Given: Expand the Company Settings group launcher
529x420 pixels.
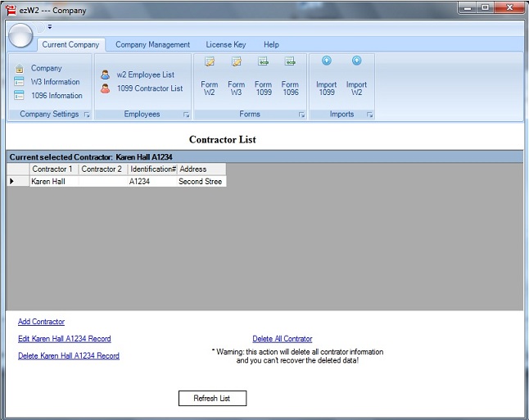Looking at the screenshot, I should (87, 115).
